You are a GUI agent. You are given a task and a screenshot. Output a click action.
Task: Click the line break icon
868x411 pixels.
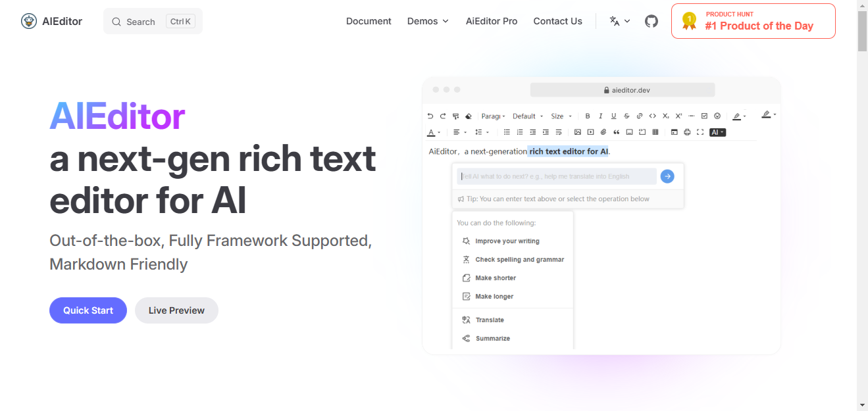pos(559,132)
